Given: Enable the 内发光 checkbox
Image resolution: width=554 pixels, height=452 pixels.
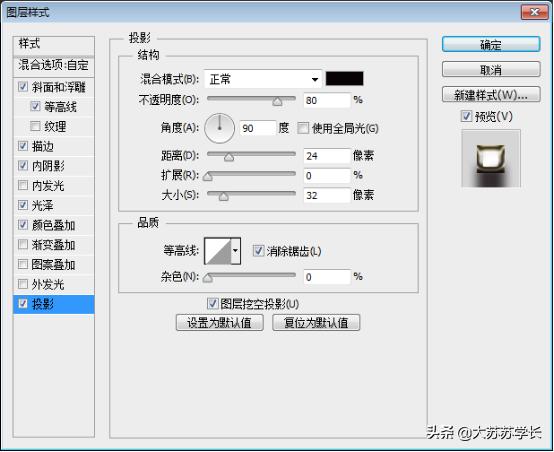Looking at the screenshot, I should (23, 185).
